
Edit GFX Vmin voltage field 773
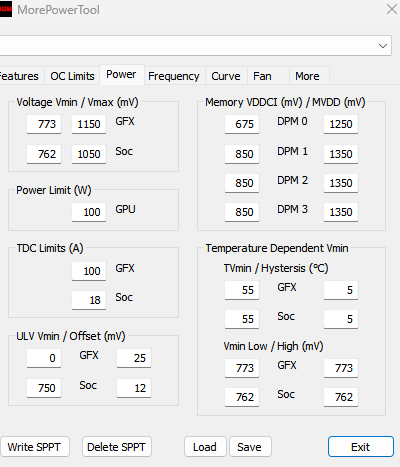click(44, 124)
